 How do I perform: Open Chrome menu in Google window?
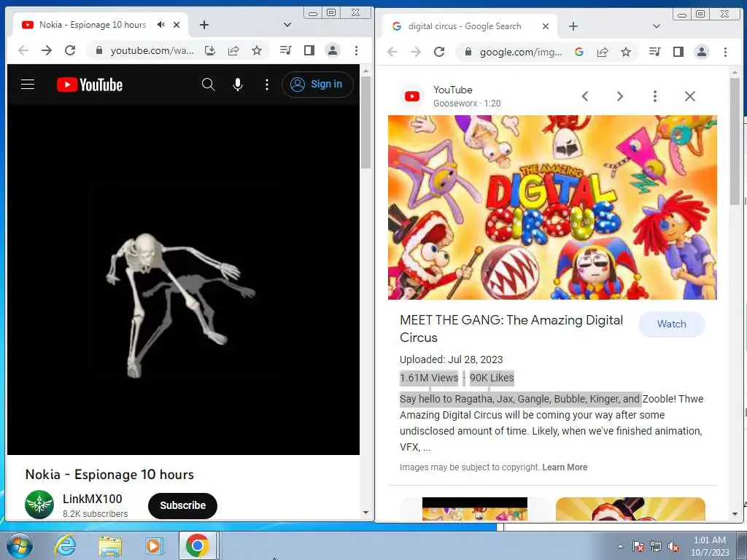(x=725, y=52)
